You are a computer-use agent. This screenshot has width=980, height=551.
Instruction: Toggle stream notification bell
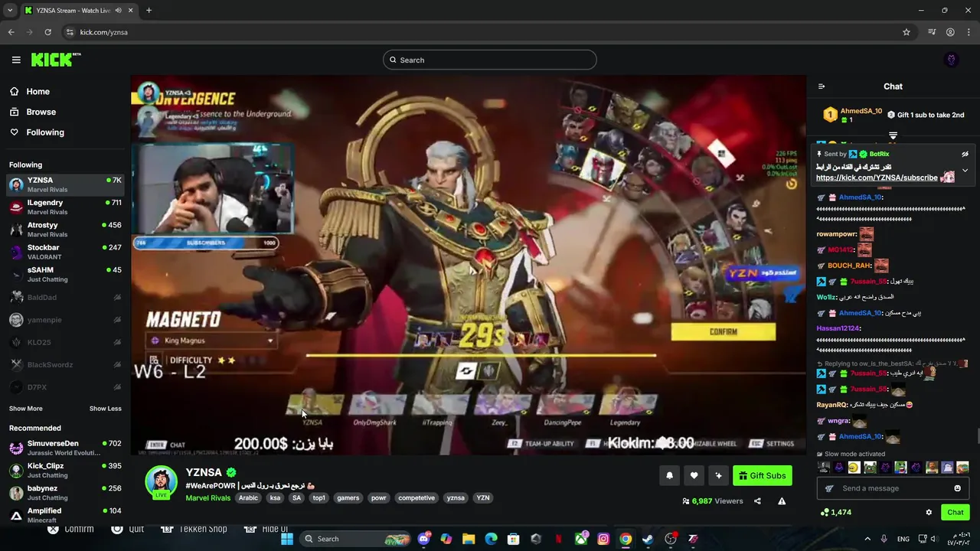669,475
